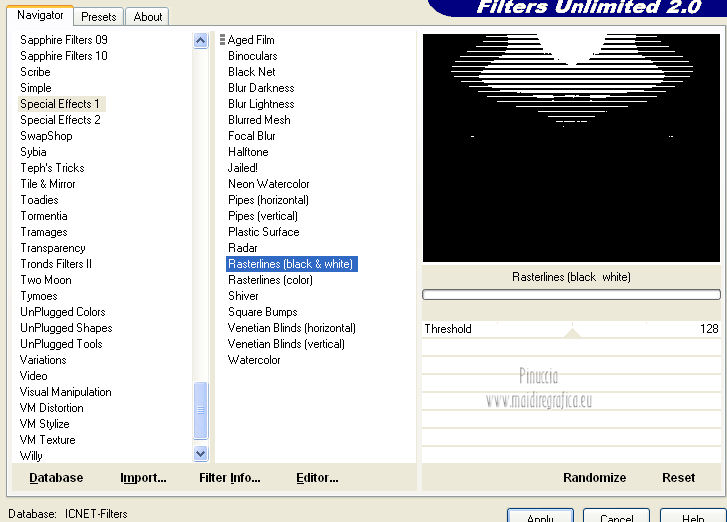The height and width of the screenshot is (522, 727).
Task: Click the Rasterlines preview image
Action: 571,148
